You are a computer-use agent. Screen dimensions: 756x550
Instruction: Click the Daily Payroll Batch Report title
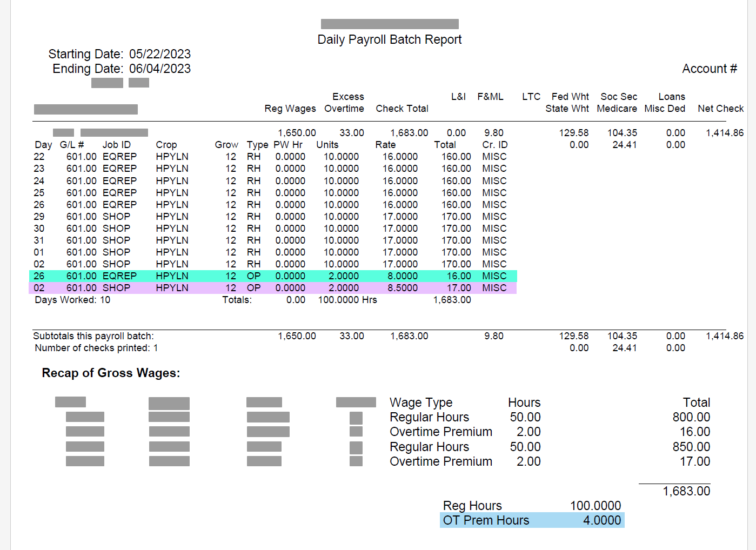point(389,39)
